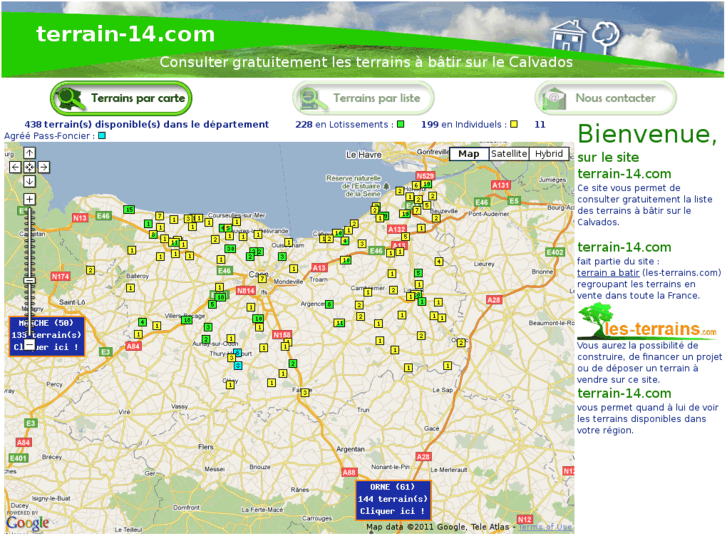The height and width of the screenshot is (545, 727).
Task: Click the les-terrains.com logo
Action: (x=647, y=322)
